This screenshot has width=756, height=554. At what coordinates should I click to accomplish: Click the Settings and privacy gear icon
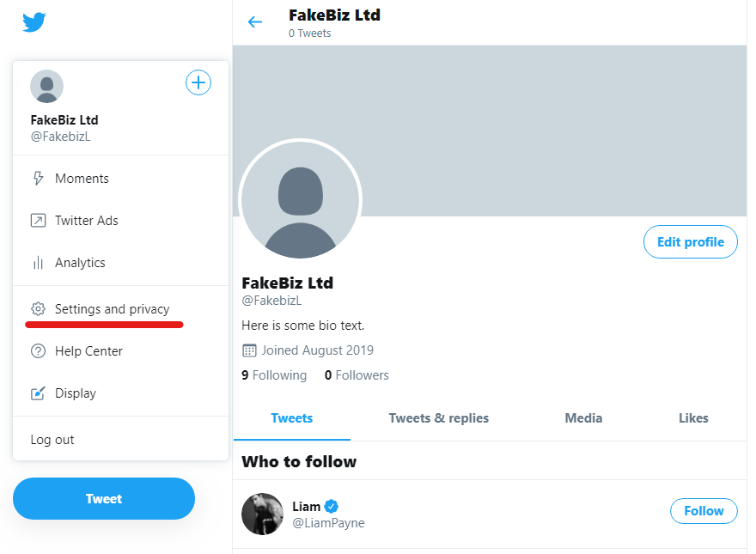click(x=36, y=308)
